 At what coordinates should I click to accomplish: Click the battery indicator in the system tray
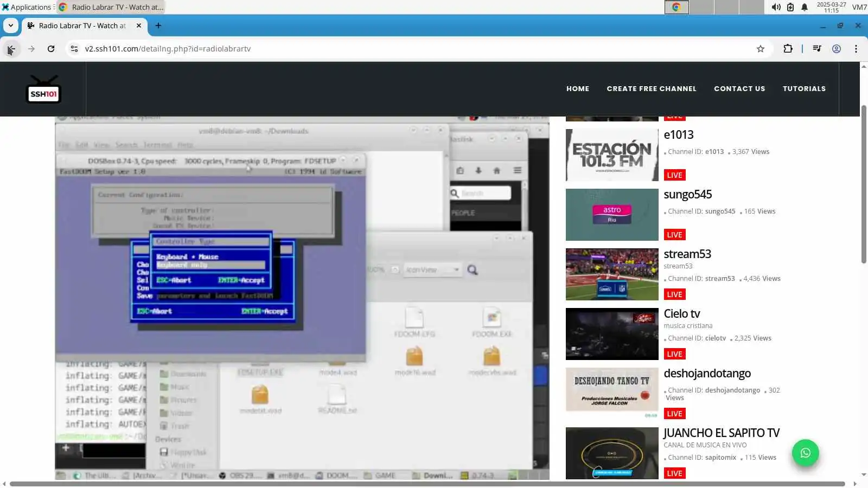790,7
